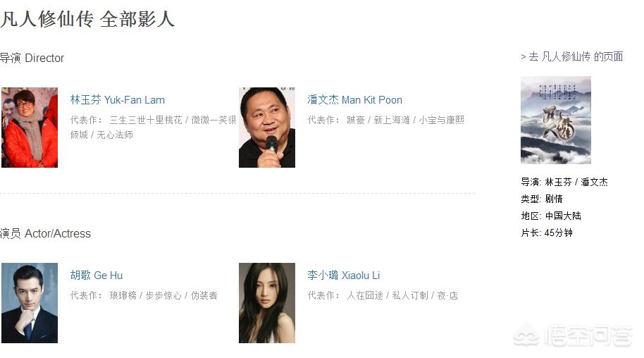Viewport: 644px width, 358px height.
Task: Open actor 胡歌's portrait photo
Action: (30, 303)
